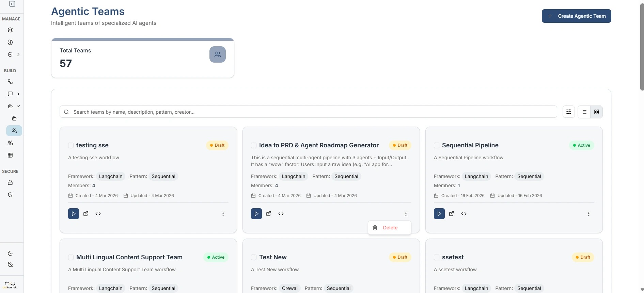Image resolution: width=644 pixels, height=293 pixels.
Task: Click the Draft badge on ssetest card
Action: (x=583, y=257)
